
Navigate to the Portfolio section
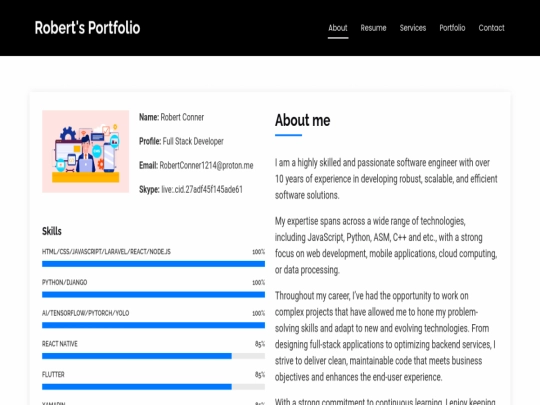point(452,28)
